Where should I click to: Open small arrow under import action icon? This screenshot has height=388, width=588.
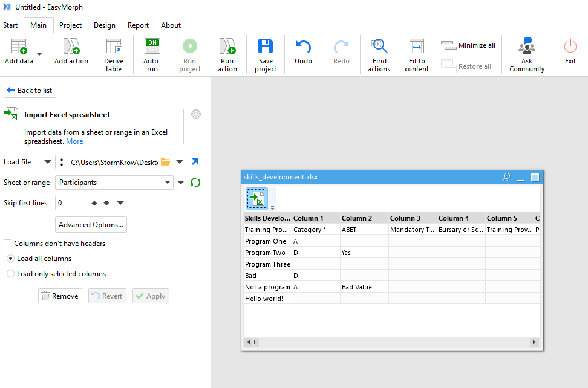(273, 207)
